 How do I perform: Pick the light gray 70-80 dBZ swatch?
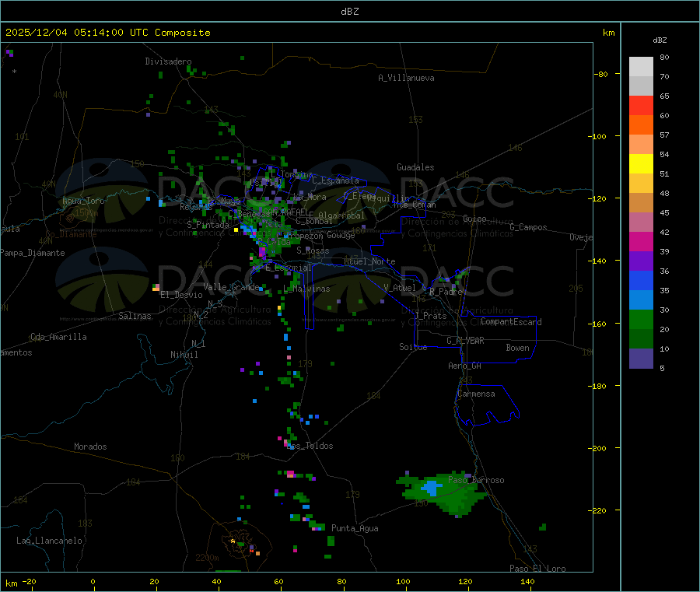coord(641,67)
